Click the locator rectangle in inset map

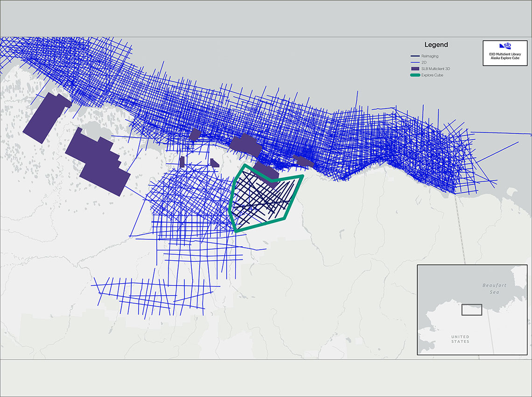(x=472, y=309)
